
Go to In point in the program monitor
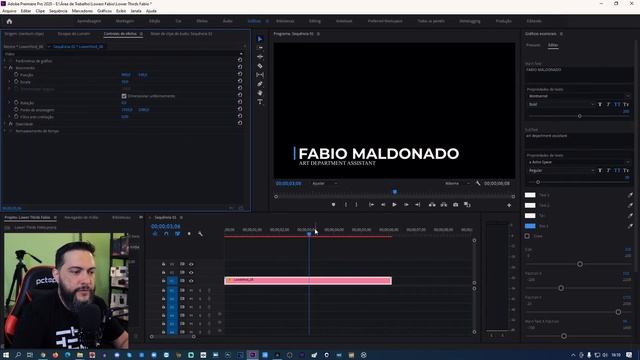(371, 204)
